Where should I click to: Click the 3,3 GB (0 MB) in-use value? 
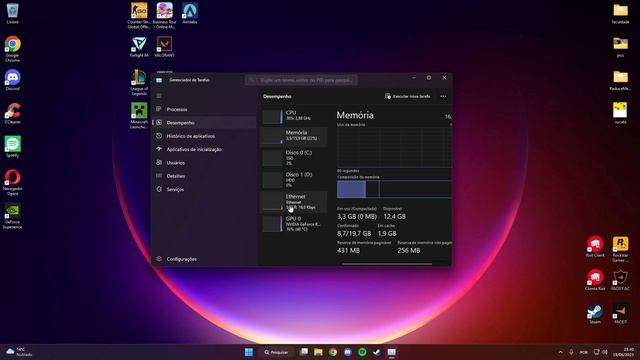[x=357, y=216]
